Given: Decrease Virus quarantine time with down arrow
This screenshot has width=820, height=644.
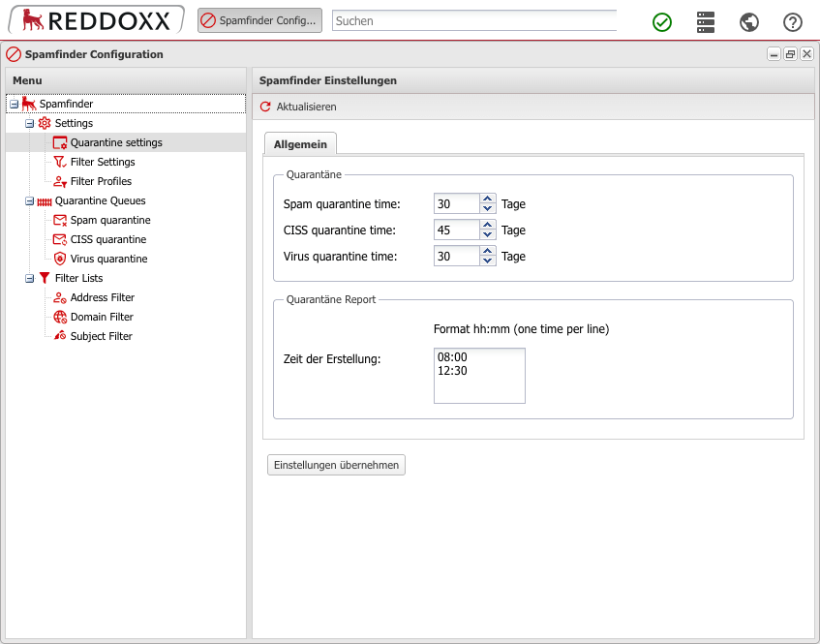Looking at the screenshot, I should tap(487, 261).
